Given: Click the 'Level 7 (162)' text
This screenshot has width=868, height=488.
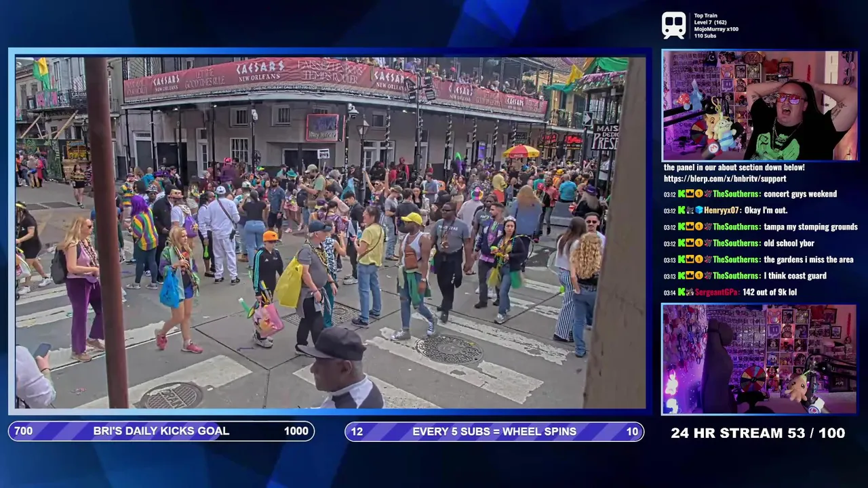Looking at the screenshot, I should (x=710, y=22).
